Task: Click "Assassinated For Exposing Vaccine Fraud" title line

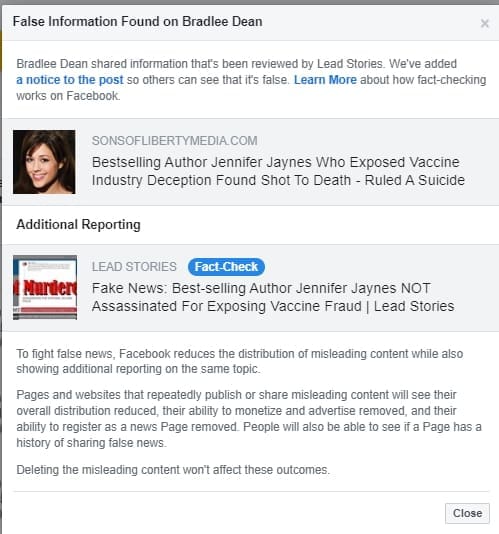Action: pos(227,306)
